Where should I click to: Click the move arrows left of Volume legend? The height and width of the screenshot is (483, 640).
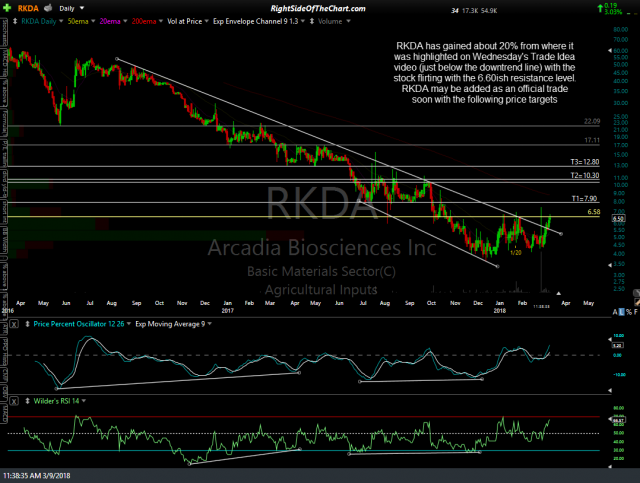point(312,21)
